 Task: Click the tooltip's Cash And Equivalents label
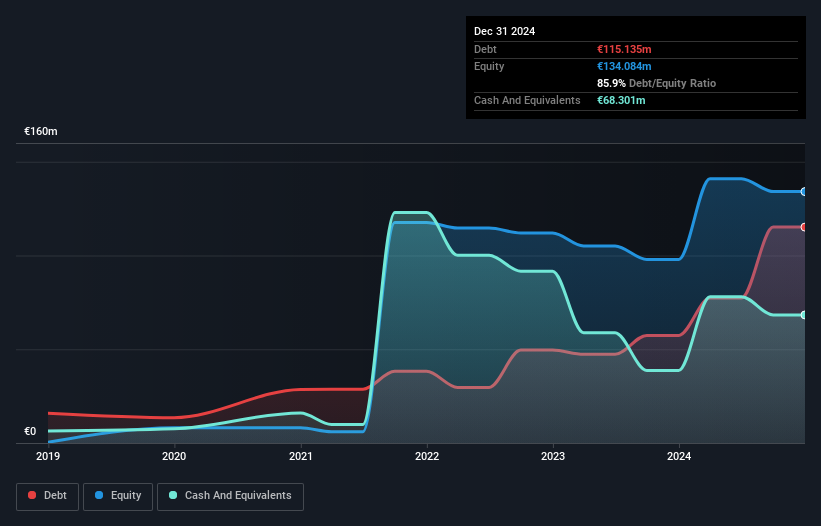[527, 100]
